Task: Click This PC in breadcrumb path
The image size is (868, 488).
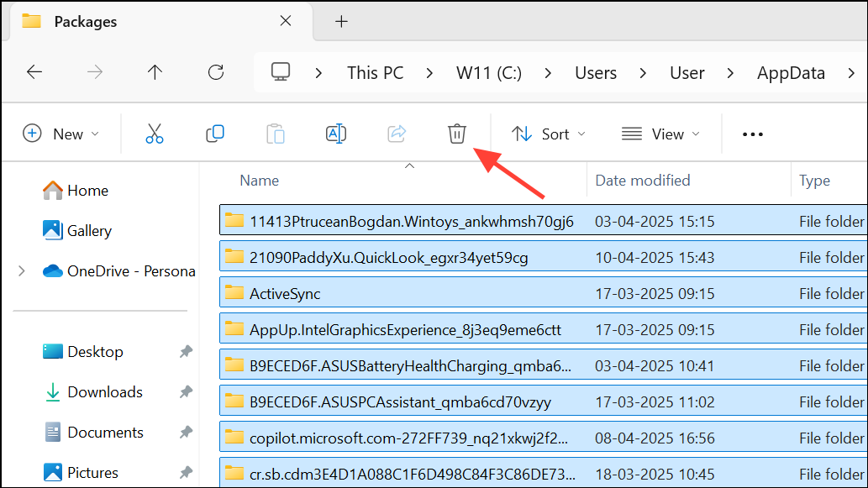Action: tap(375, 73)
